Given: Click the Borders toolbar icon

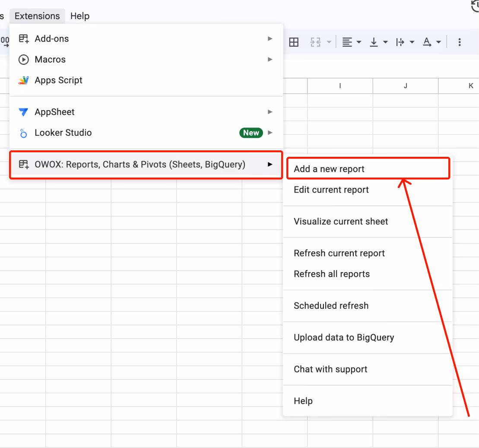Looking at the screenshot, I should (x=294, y=42).
